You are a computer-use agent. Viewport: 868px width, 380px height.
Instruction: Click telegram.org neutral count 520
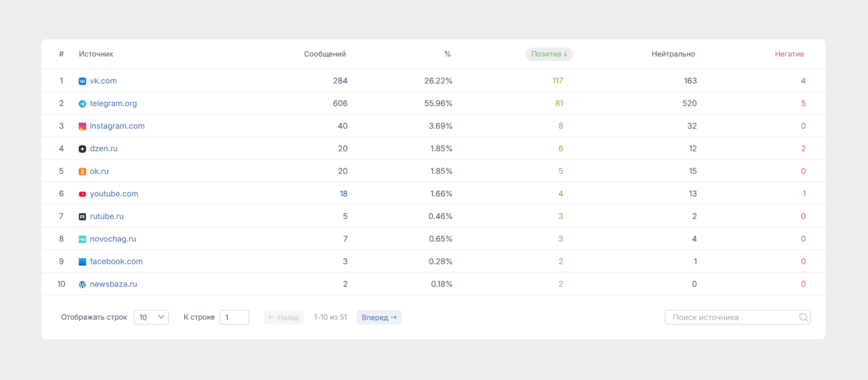click(690, 103)
